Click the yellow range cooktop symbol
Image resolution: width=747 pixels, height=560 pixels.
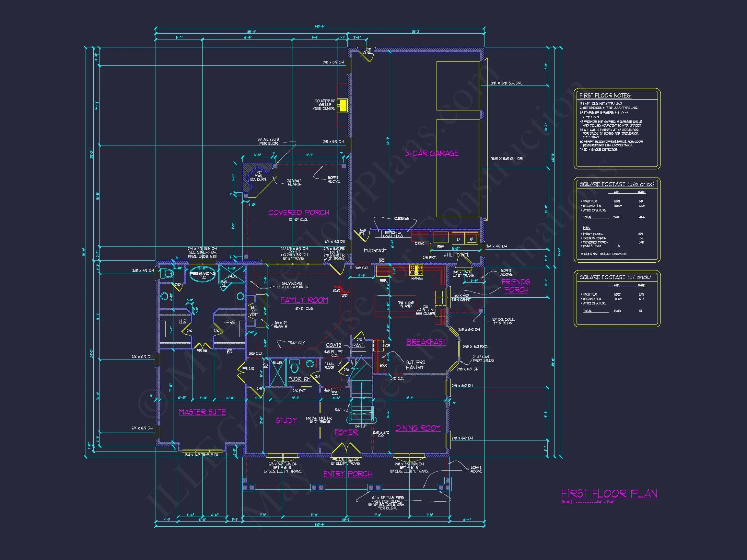(416, 270)
